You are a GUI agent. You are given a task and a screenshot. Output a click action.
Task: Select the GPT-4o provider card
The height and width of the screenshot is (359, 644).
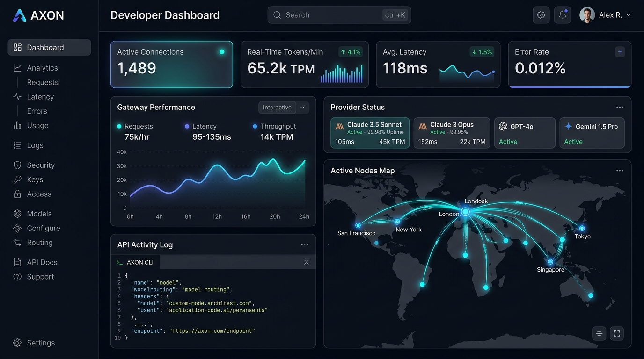click(x=525, y=133)
